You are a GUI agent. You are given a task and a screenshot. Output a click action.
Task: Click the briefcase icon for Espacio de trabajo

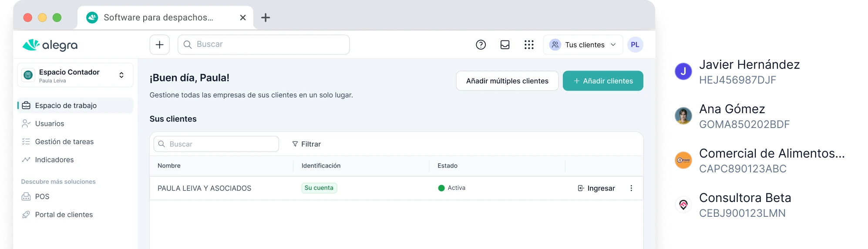tap(26, 105)
